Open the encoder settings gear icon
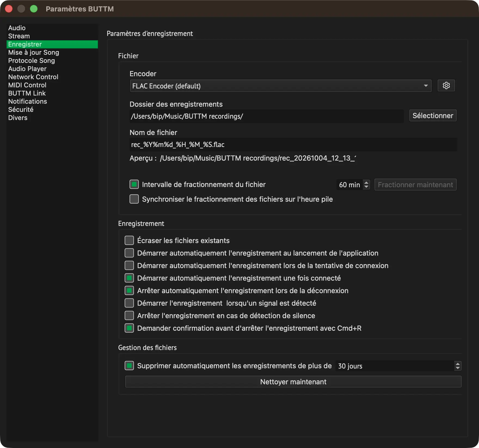 [446, 86]
